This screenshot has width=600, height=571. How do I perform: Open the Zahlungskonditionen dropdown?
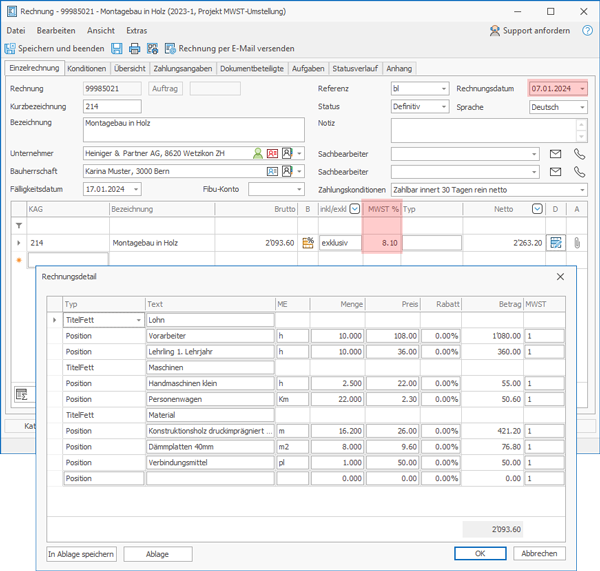point(582,190)
